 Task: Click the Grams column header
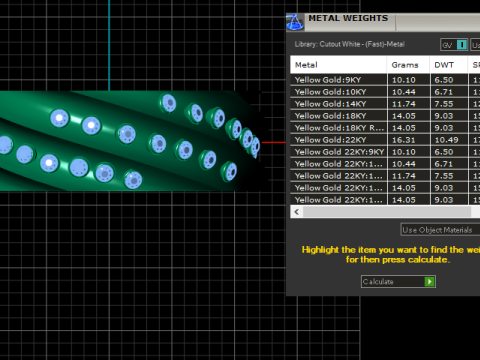[x=408, y=65]
